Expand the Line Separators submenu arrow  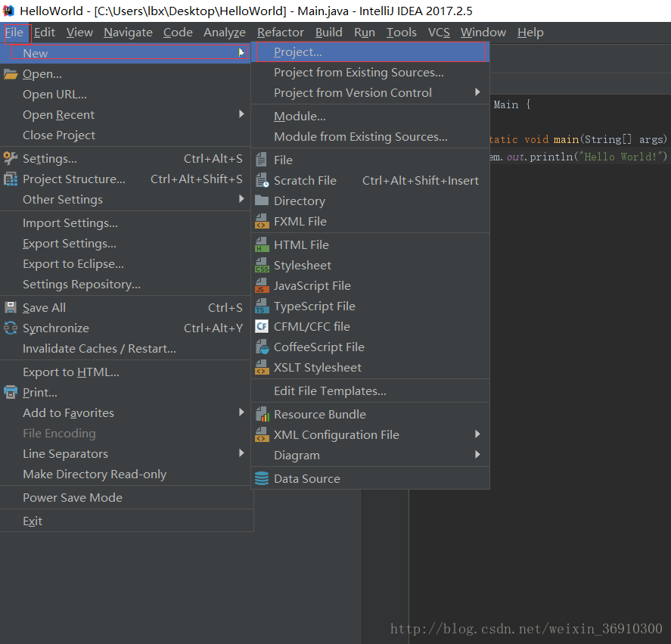241,453
